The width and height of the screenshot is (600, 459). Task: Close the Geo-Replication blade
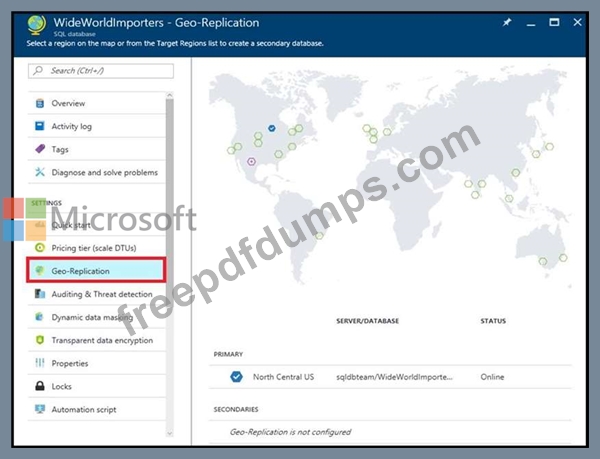click(577, 23)
